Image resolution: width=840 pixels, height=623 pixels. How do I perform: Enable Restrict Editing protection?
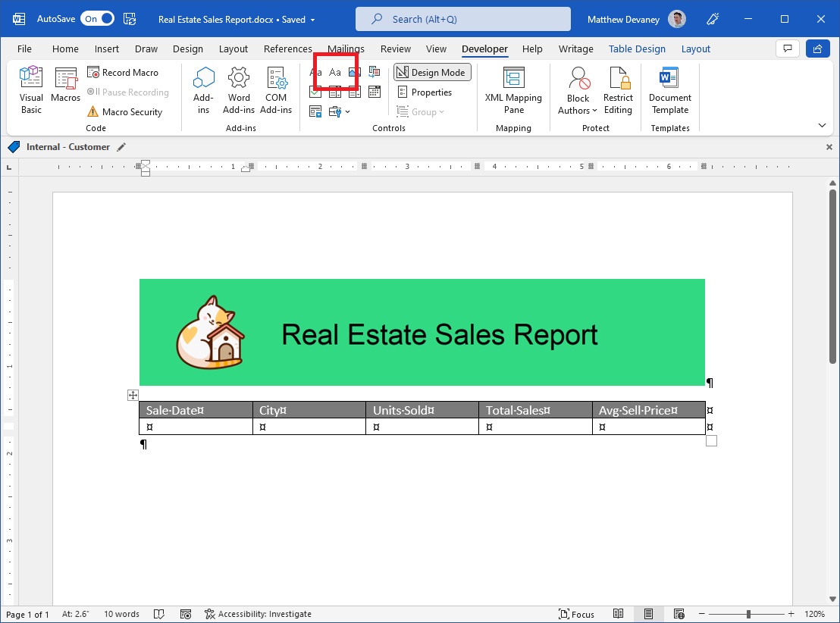[x=618, y=89]
